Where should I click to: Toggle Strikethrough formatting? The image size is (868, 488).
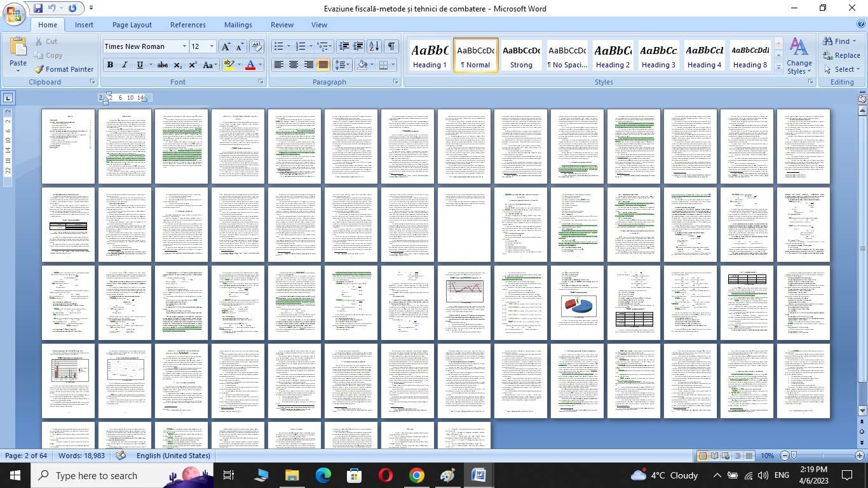coord(163,65)
